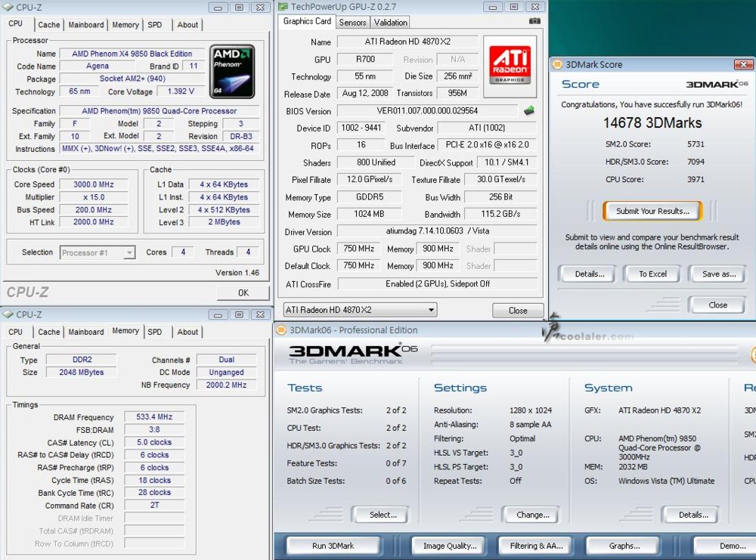Viewport: 756px width, 560px height.
Task: Open the ATI Radeon HD 4870 X2 card dropdown
Action: 360,310
